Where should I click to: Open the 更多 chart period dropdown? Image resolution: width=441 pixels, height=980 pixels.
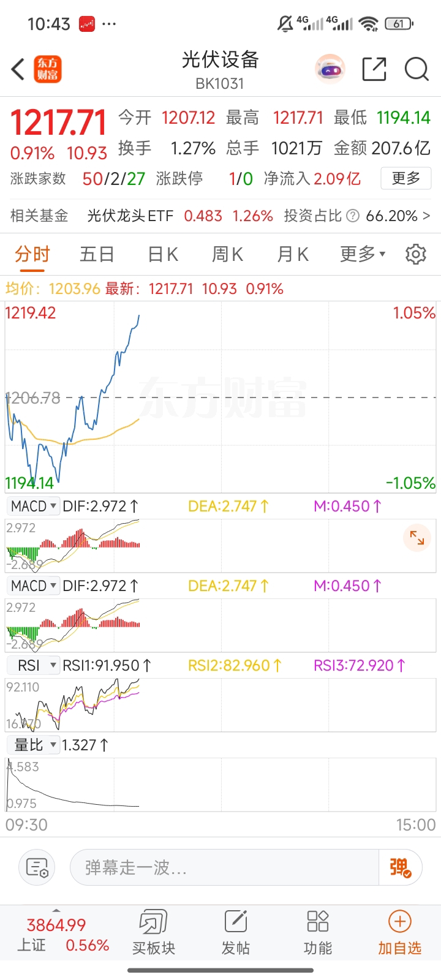tap(363, 254)
